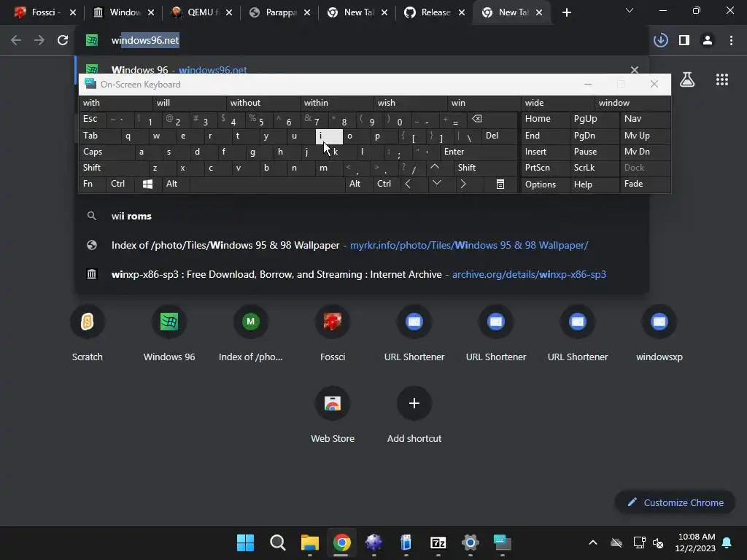Reload the page with the refresh icon
The height and width of the screenshot is (560, 747).
click(63, 41)
